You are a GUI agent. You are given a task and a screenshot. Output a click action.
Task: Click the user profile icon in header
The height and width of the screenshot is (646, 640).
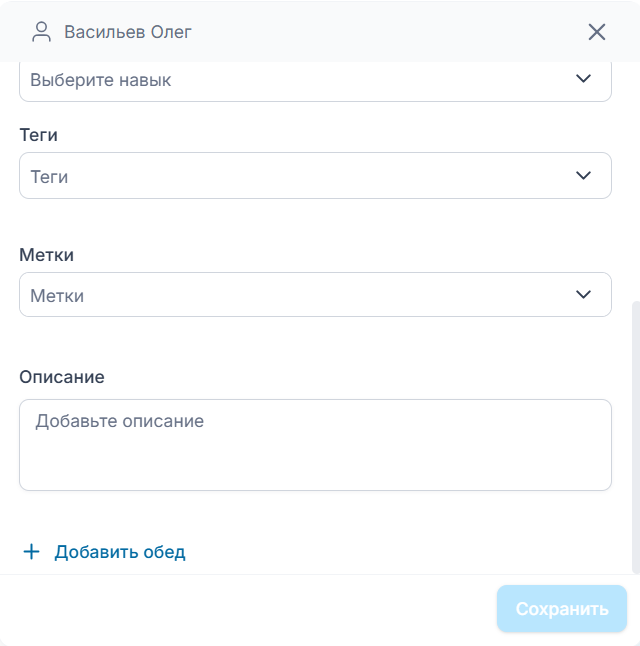(x=41, y=32)
